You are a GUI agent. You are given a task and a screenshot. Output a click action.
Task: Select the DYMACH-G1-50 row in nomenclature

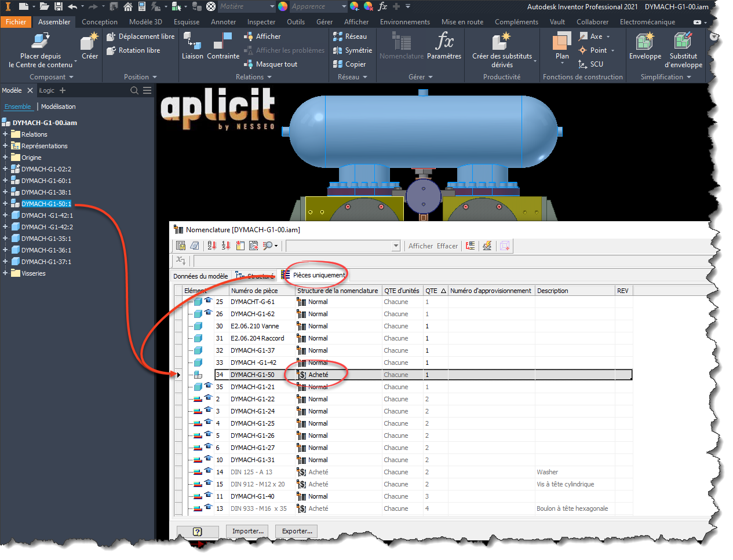tap(253, 375)
